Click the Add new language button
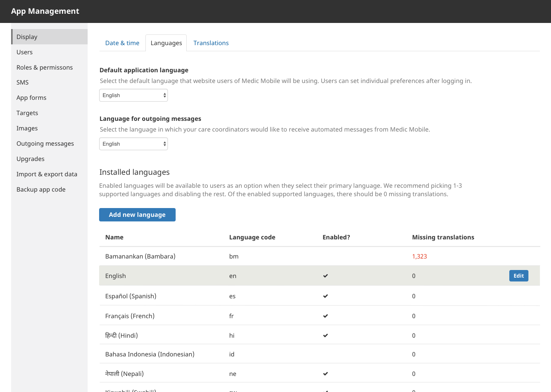Screen dimensions: 551x392 137,215
